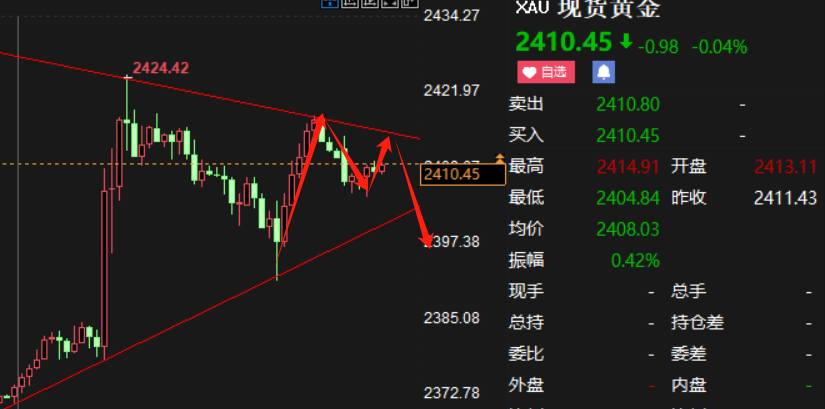825x409 pixels.
Task: Click the 2397.38 price axis level
Action: pyautogui.click(x=452, y=242)
